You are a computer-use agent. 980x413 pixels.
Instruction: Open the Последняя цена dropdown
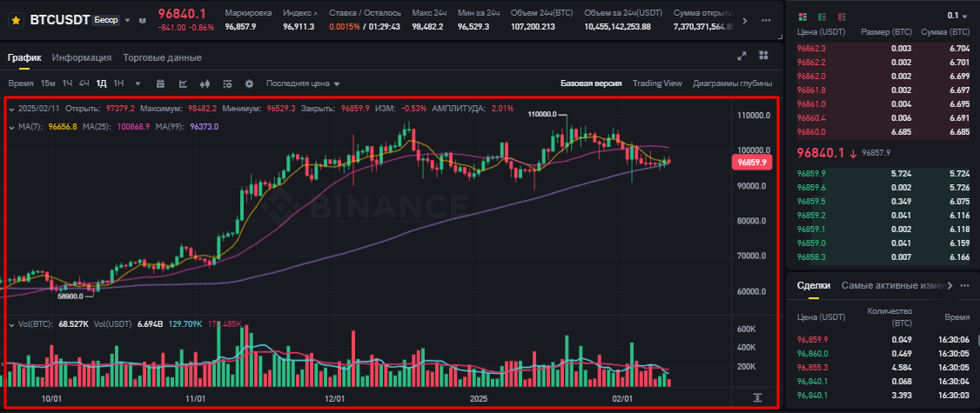[x=303, y=83]
